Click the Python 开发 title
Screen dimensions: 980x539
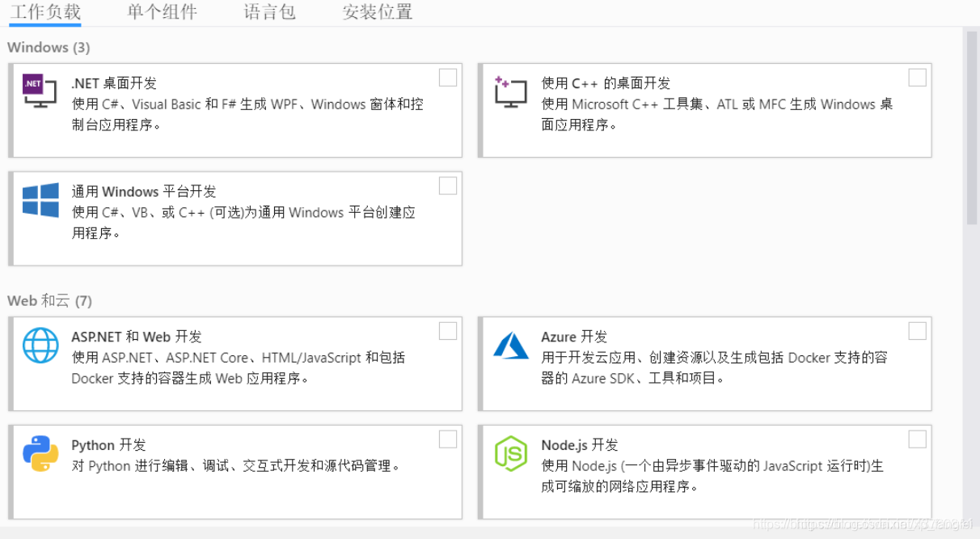tap(108, 445)
